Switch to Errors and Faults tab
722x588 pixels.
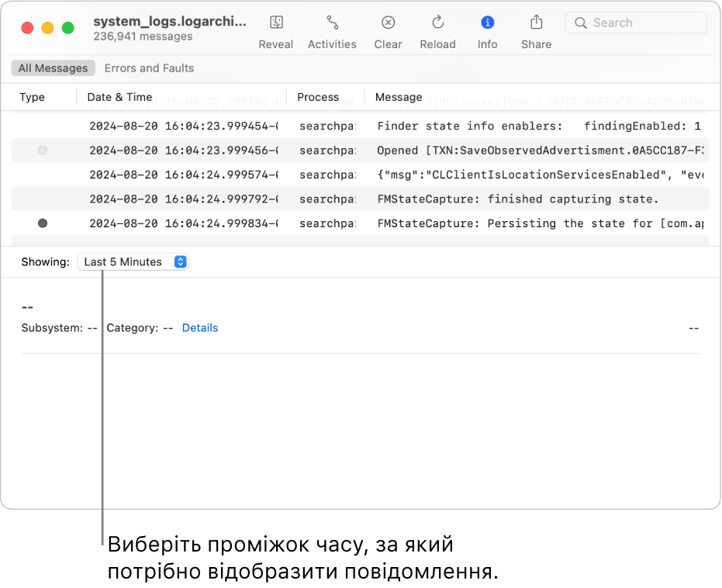pos(149,68)
